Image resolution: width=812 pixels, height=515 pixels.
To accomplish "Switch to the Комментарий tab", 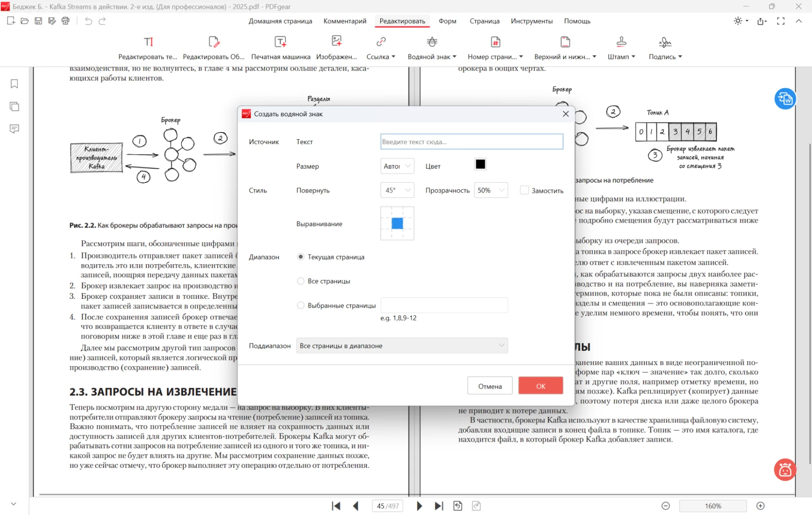I will (x=344, y=21).
